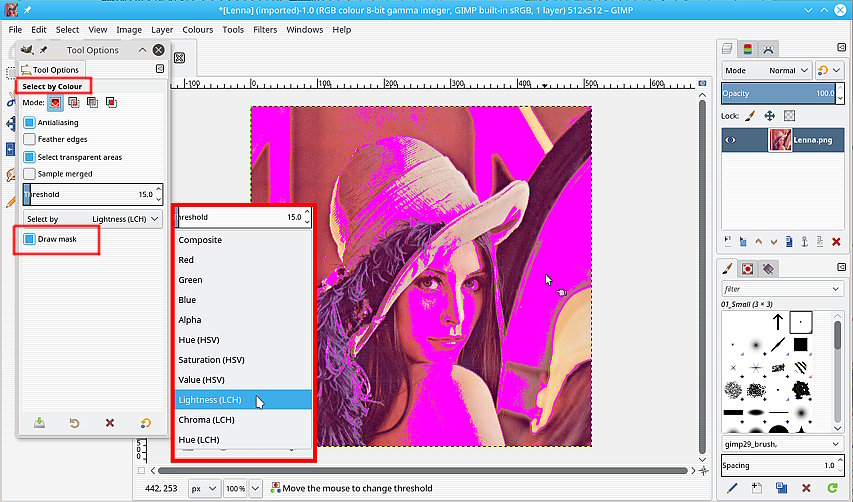Reset tool options to default values

click(x=145, y=423)
